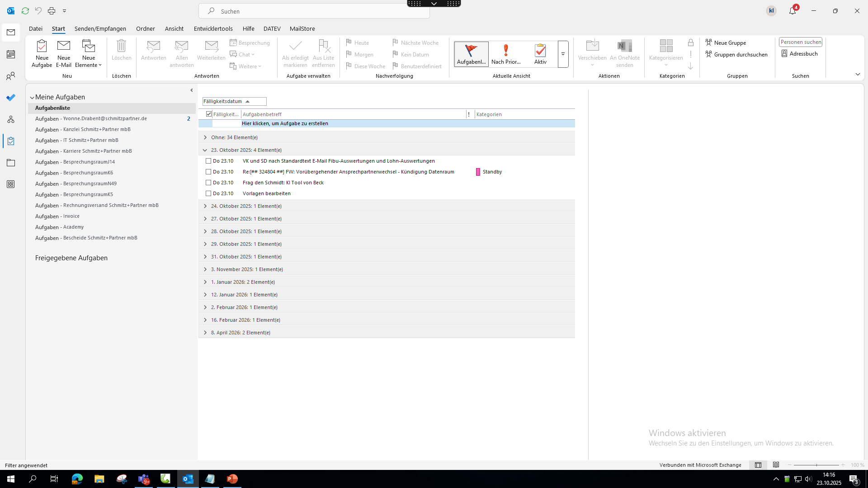Open People contacts in left sidebar
This screenshot has height=488, width=868.
11,76
